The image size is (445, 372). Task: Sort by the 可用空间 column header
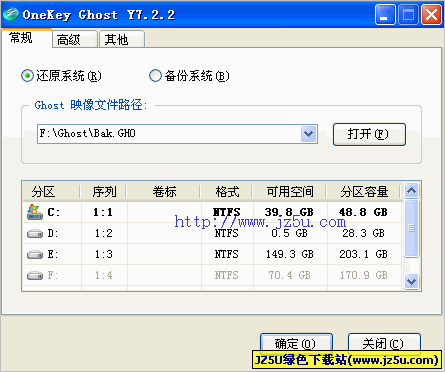click(290, 192)
